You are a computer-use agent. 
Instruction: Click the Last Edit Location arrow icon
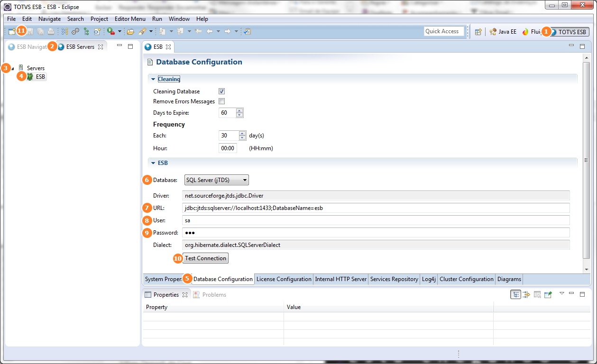click(x=198, y=32)
